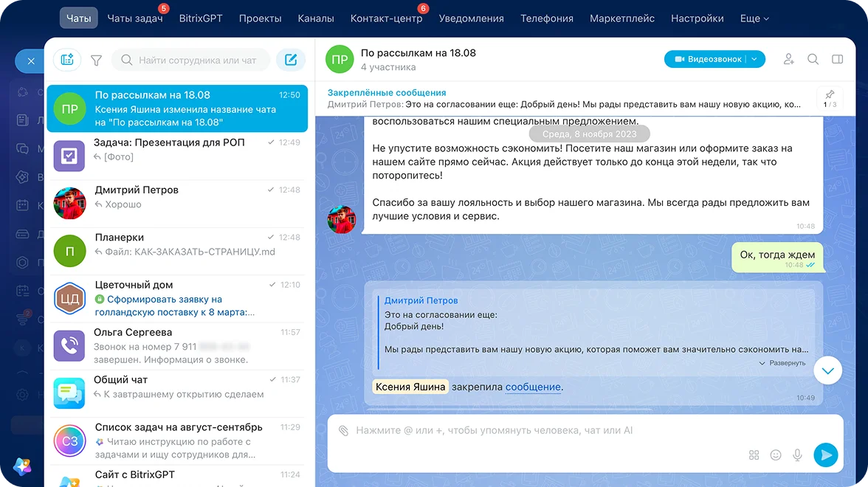The image size is (868, 487).
Task: Open the Ольга Сергеева call entry
Action: pyautogui.click(x=177, y=346)
